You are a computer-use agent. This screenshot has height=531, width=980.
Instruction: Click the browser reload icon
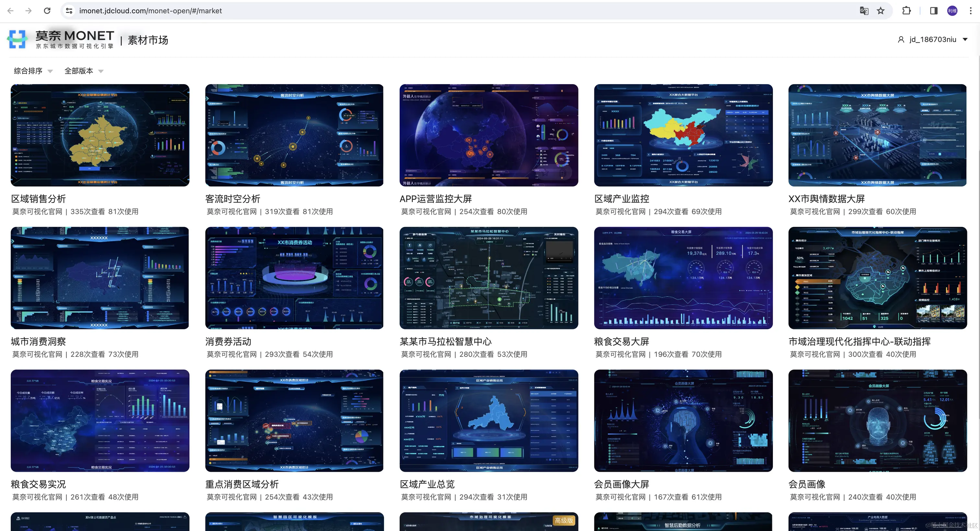(x=47, y=11)
